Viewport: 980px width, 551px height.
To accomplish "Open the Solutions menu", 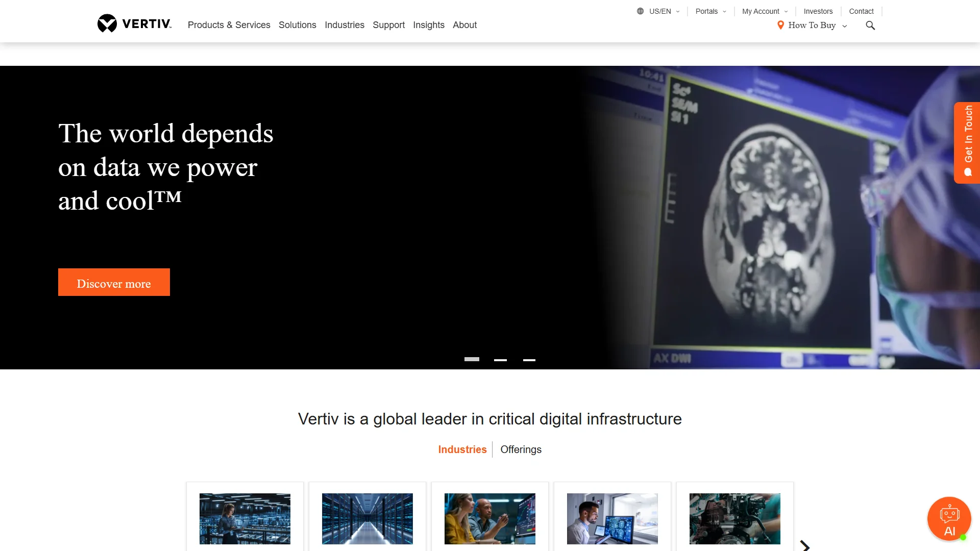I will [298, 25].
